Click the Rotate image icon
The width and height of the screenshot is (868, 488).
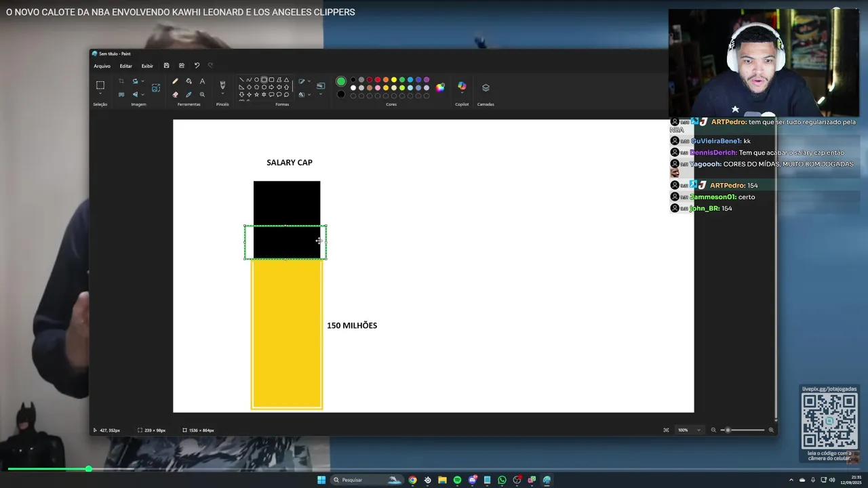(x=135, y=81)
